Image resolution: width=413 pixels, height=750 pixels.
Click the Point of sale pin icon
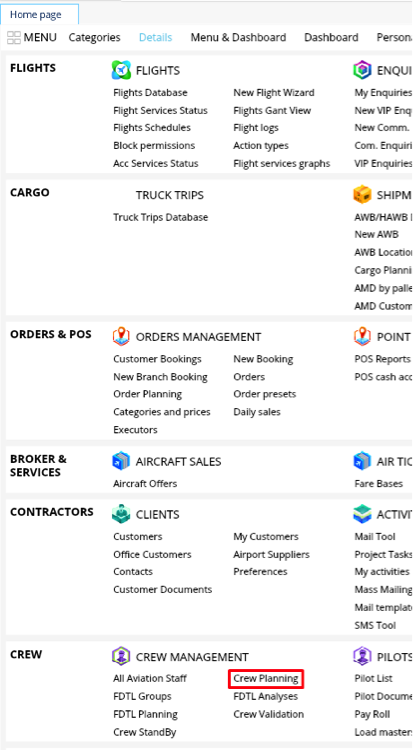362,337
